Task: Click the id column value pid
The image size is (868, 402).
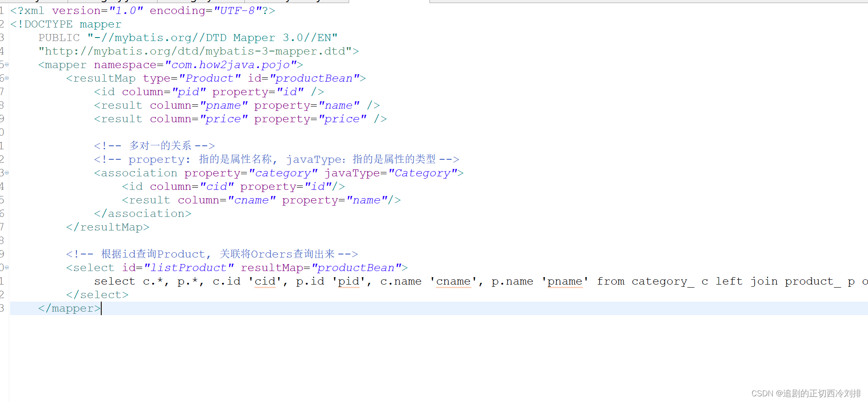Action: click(x=189, y=92)
